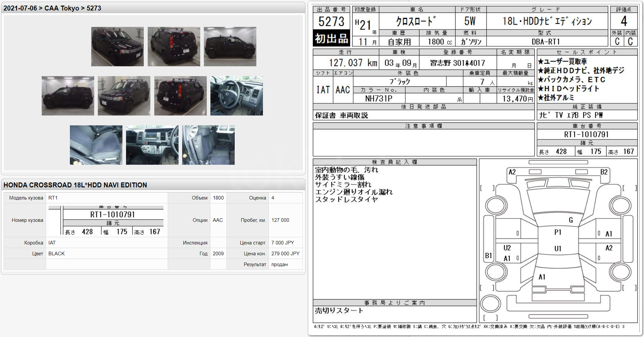Screen dimensions: 644x337
Task: Click the 'Год' label
Action: pos(204,254)
